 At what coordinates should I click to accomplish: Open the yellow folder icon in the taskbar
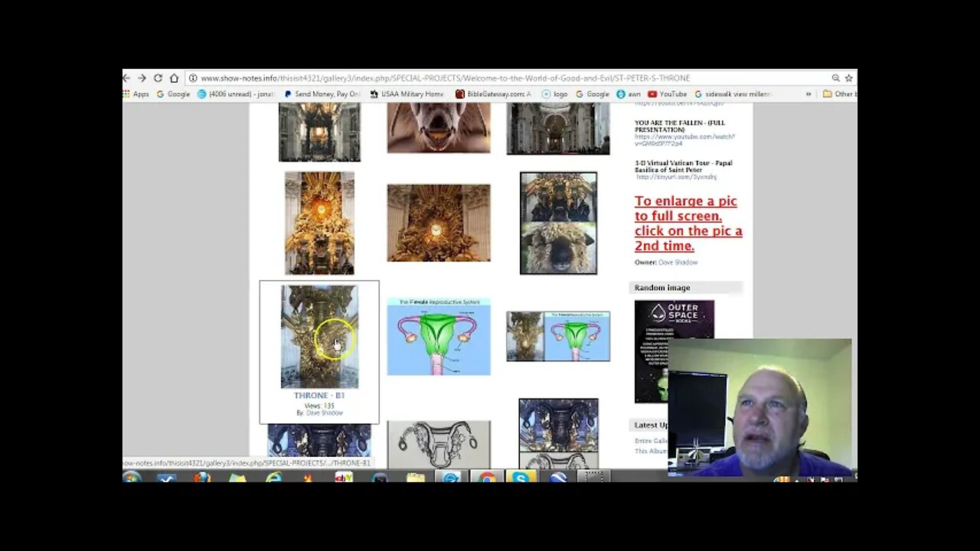(415, 478)
